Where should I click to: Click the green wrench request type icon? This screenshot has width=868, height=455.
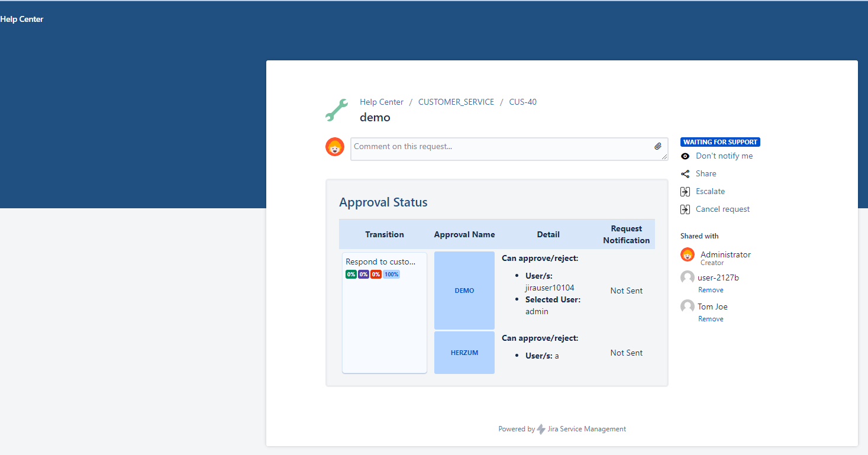coord(337,111)
